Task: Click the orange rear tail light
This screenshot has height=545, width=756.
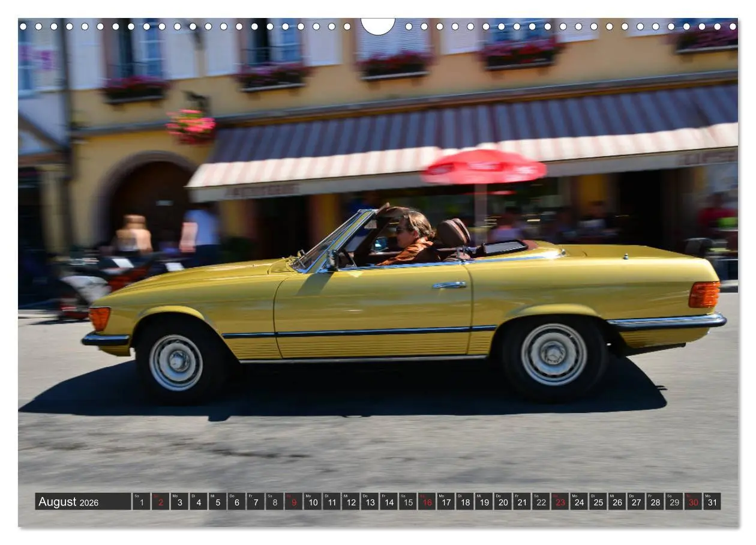Action: point(704,294)
